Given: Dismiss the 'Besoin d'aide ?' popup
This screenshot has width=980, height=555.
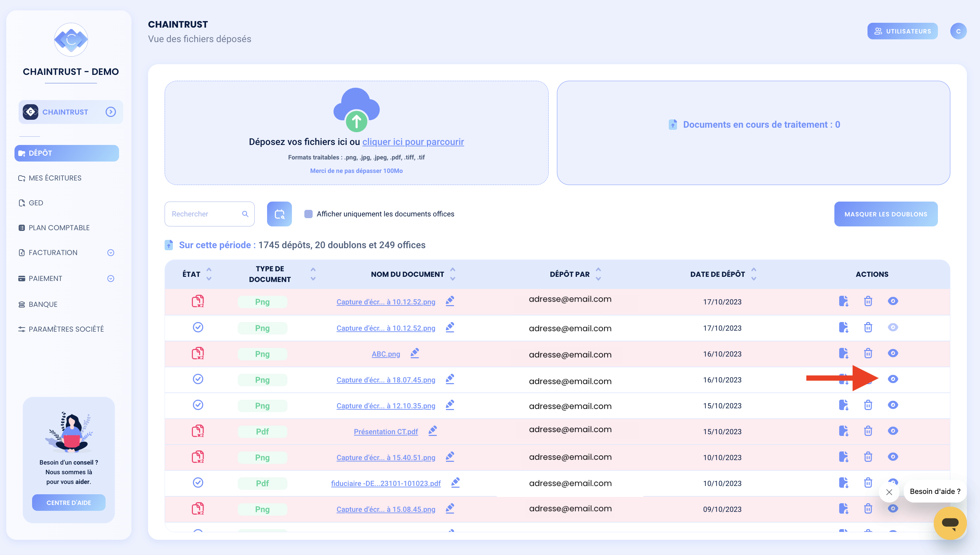Looking at the screenshot, I should click(x=889, y=492).
